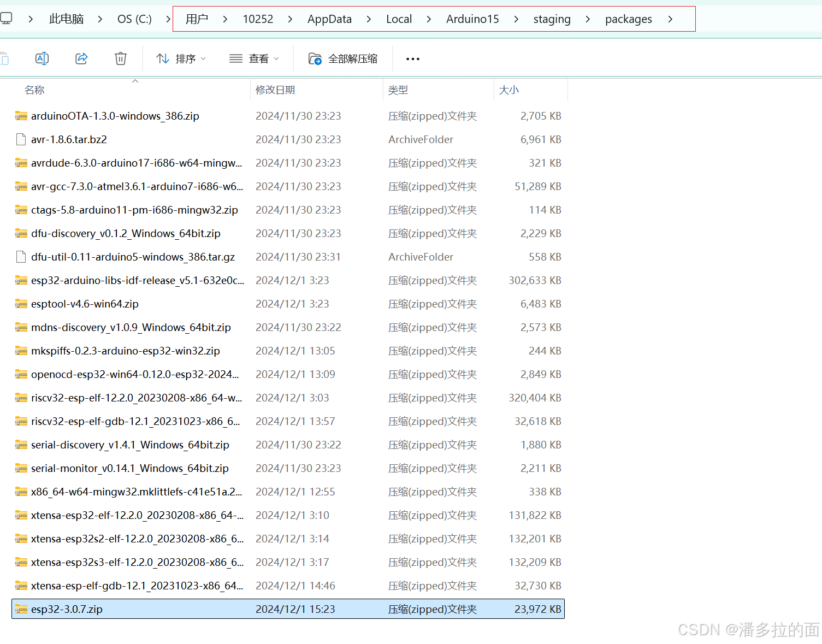
Task: Select the zip icon of riscv32-esp-elf-gdb-12.1
Action: [x=21, y=421]
